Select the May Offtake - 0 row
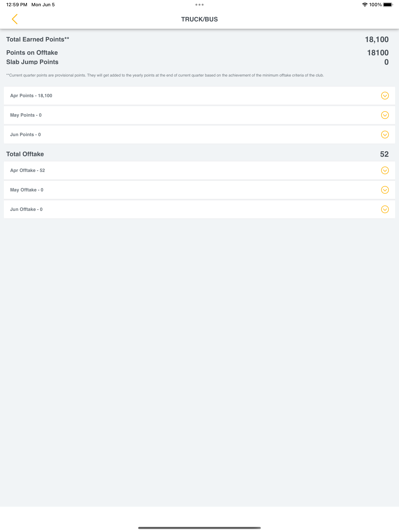 click(x=199, y=190)
